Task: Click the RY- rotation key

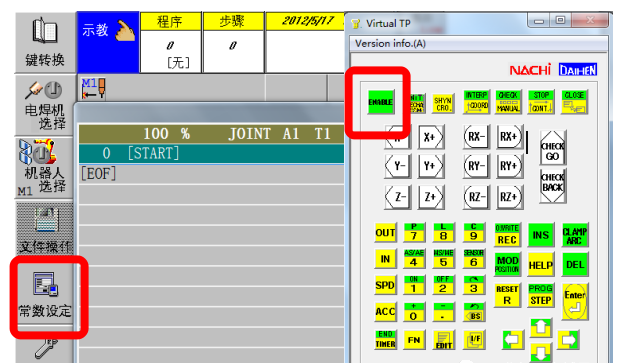Action: pos(476,166)
